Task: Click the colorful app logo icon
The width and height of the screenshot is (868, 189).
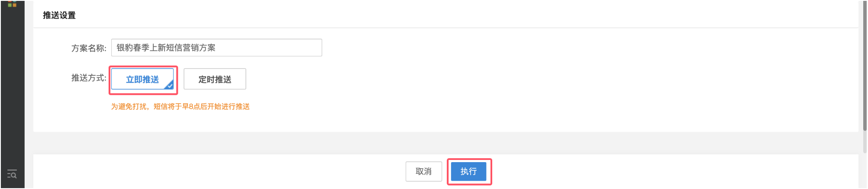Action: (12, 3)
